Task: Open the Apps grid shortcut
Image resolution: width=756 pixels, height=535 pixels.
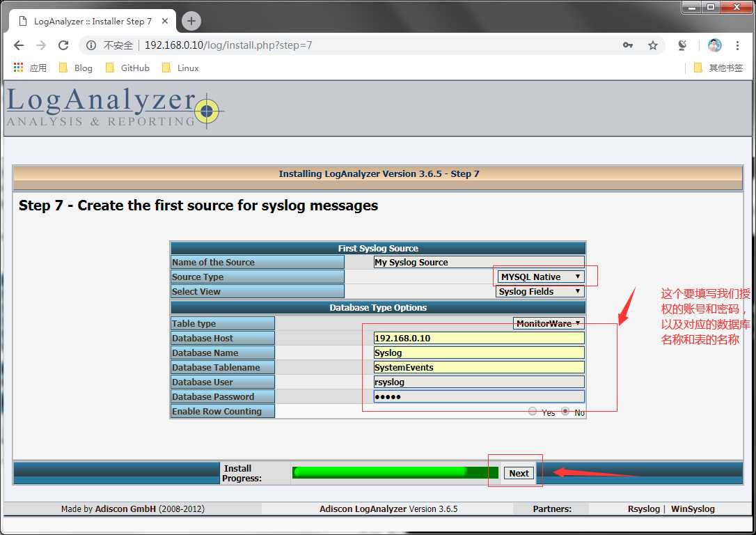Action: coord(30,68)
